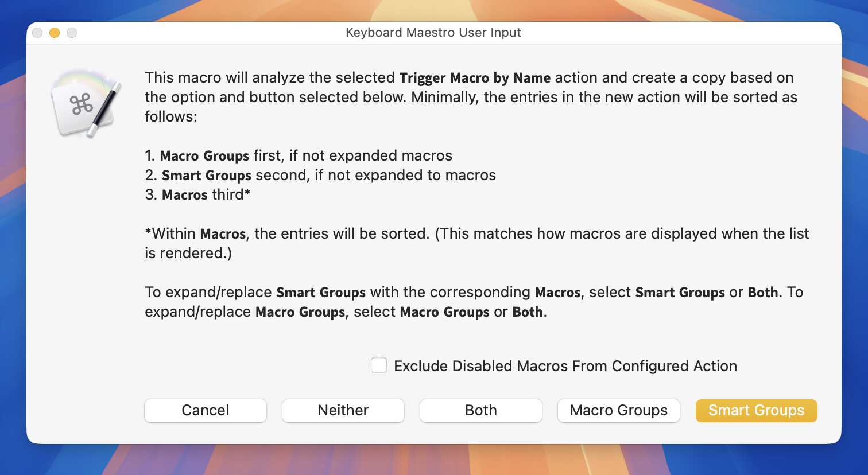Click the paragraph starting "To expand/replace Smart Groups"
Viewport: 868px width, 475px height.
tap(474, 302)
